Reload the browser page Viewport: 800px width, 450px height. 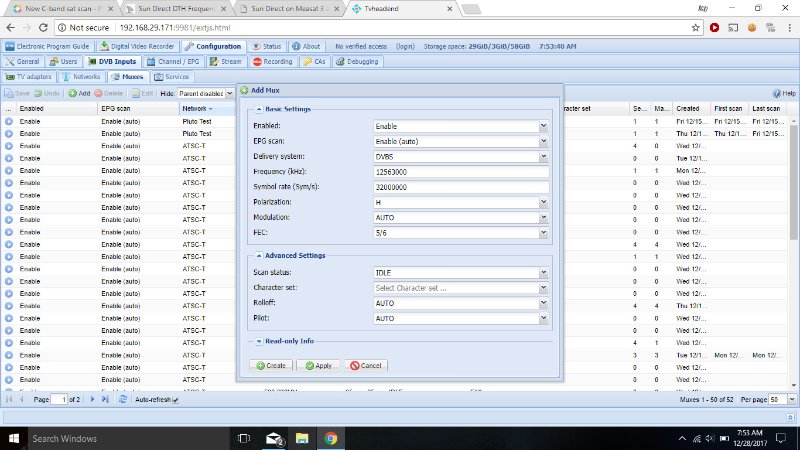click(43, 28)
